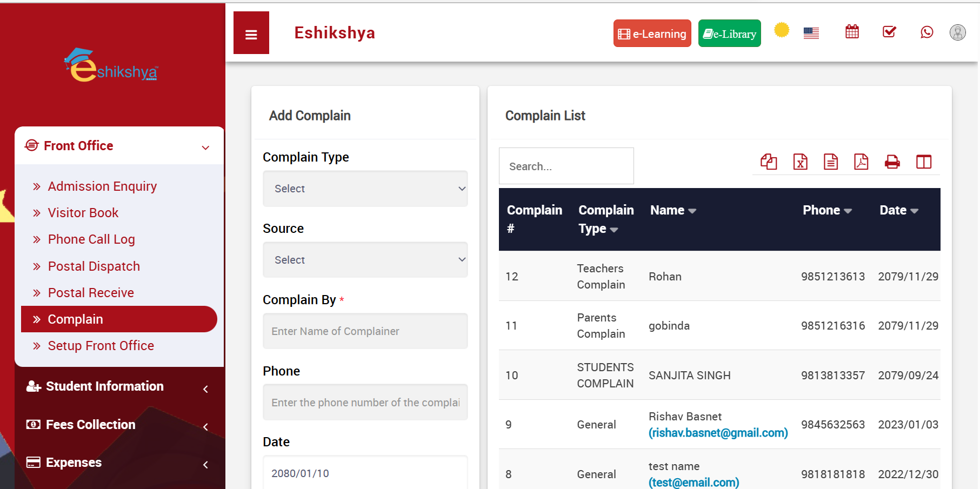The height and width of the screenshot is (489, 980).
Task: Toggle column visibility in complain list
Action: (x=924, y=162)
